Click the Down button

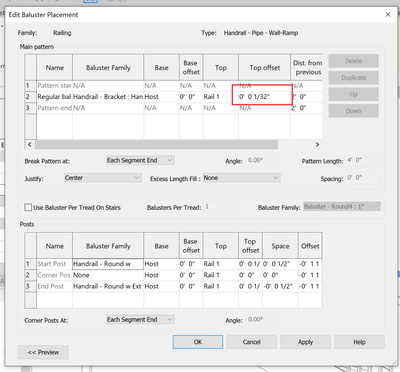click(354, 111)
